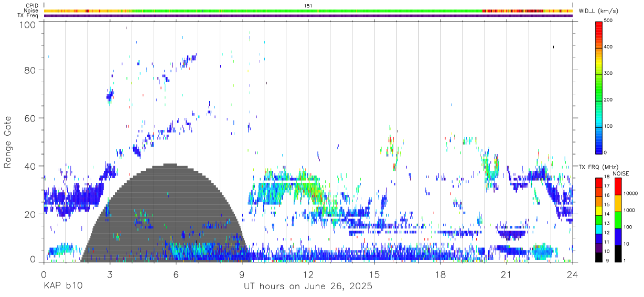Click the 10000 tick on the NOISE scale
The width and height of the screenshot is (644, 297).
click(631, 193)
